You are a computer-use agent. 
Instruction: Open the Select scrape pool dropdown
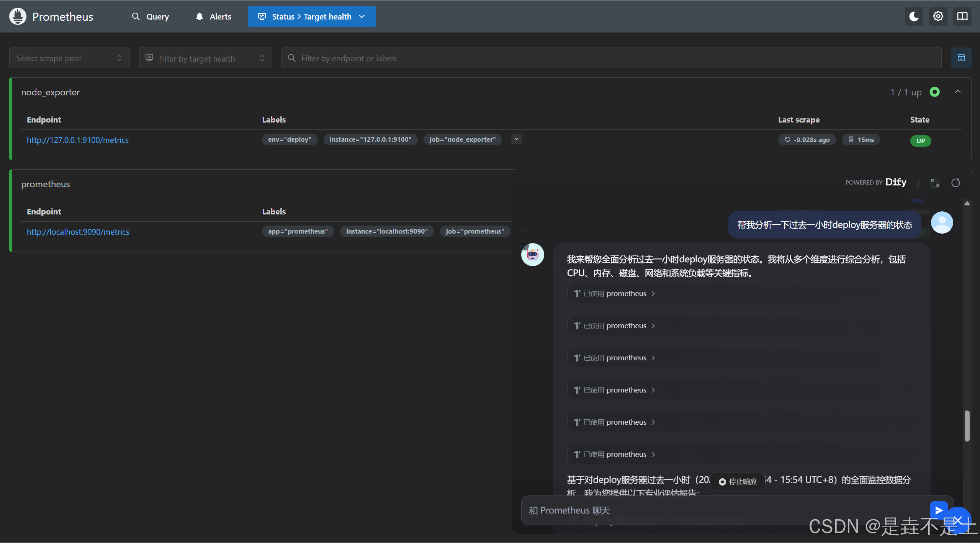(69, 58)
